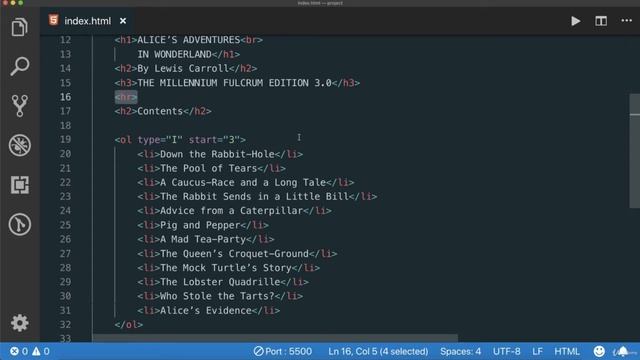Change file encoding UTF-8

click(x=507, y=351)
